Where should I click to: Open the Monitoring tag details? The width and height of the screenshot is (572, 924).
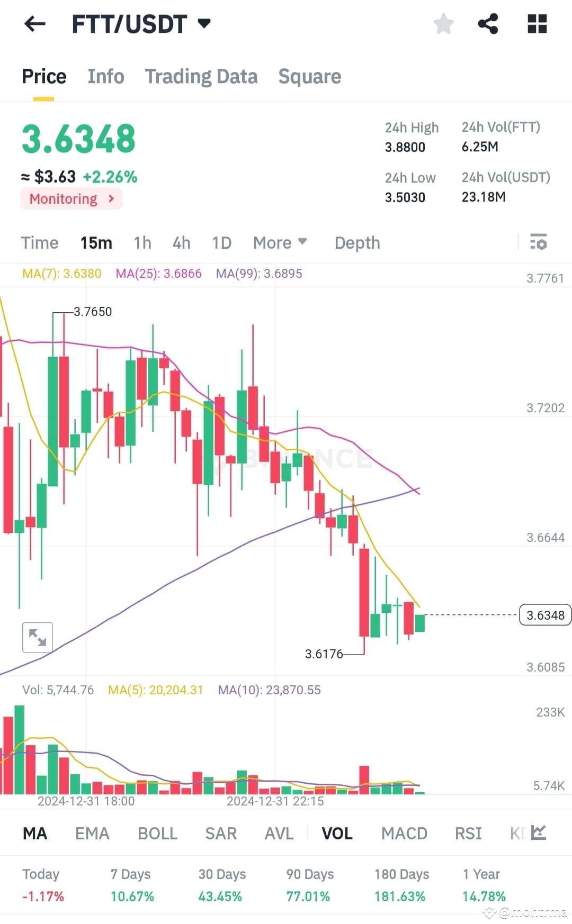[71, 198]
